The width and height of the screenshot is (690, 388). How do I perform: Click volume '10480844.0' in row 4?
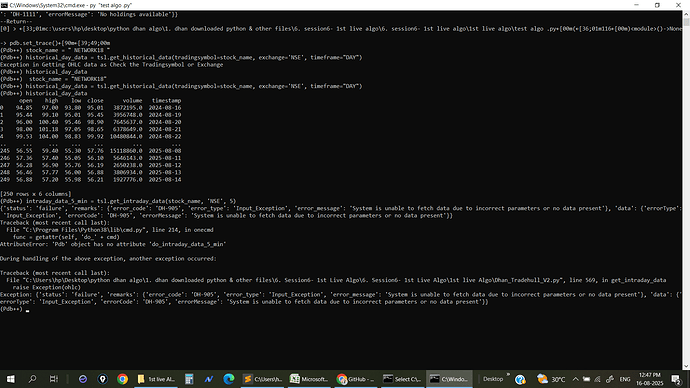tap(126, 136)
